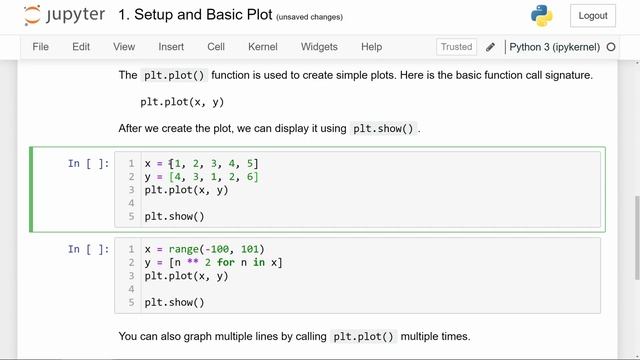Click the notebook title to rename
This screenshot has height=360, width=640.
[x=195, y=15]
